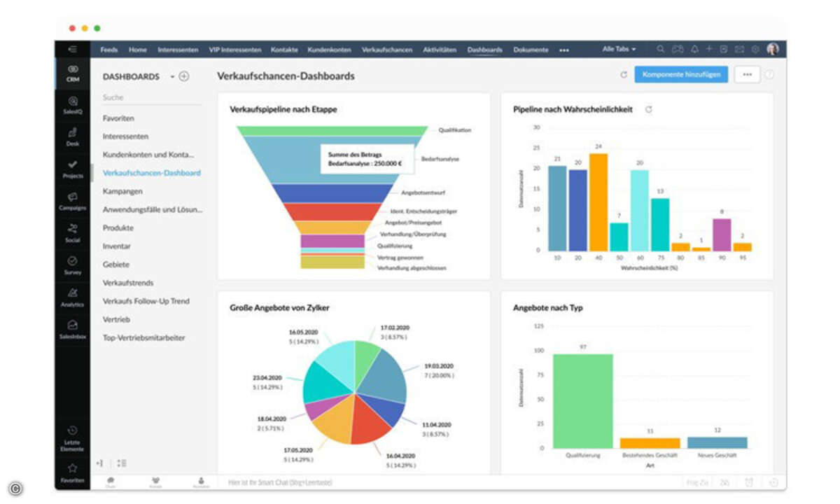This screenshot has height=504, width=840.
Task: Switch to the Verkaufschancen tab
Action: pyautogui.click(x=387, y=50)
